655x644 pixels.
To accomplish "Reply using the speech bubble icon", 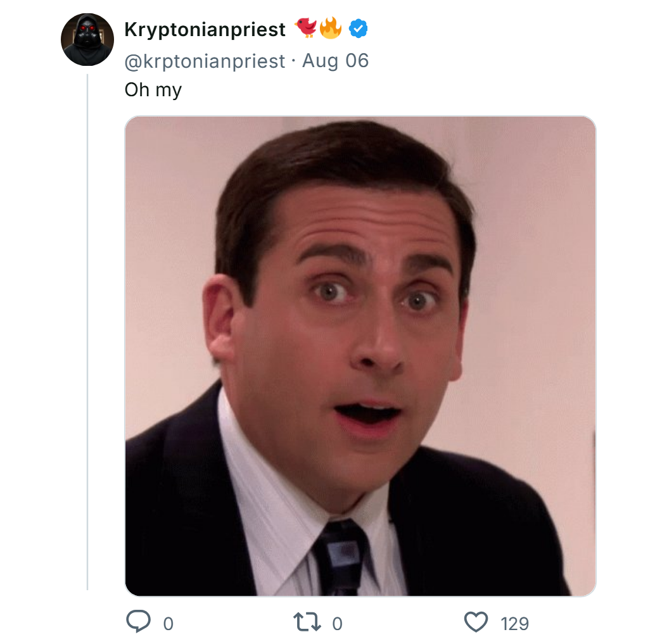I will pos(137,622).
